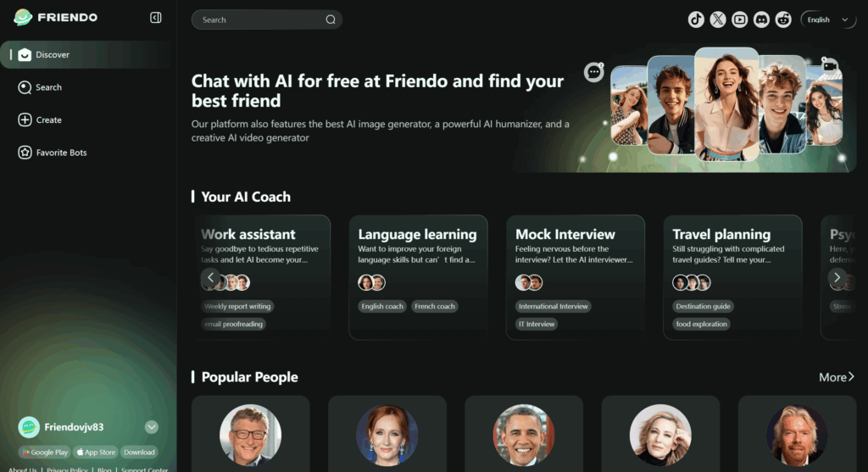This screenshot has width=868, height=472.
Task: Click More beside Popular People
Action: pos(837,377)
